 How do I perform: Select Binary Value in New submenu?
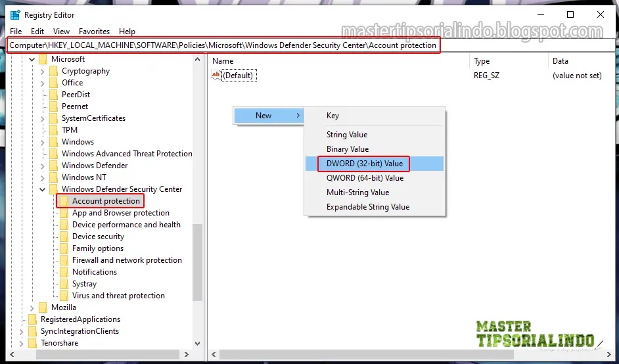375,149
